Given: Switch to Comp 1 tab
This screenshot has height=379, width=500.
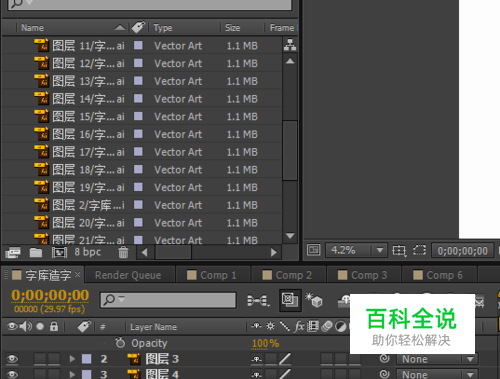Looking at the screenshot, I should click(212, 275).
